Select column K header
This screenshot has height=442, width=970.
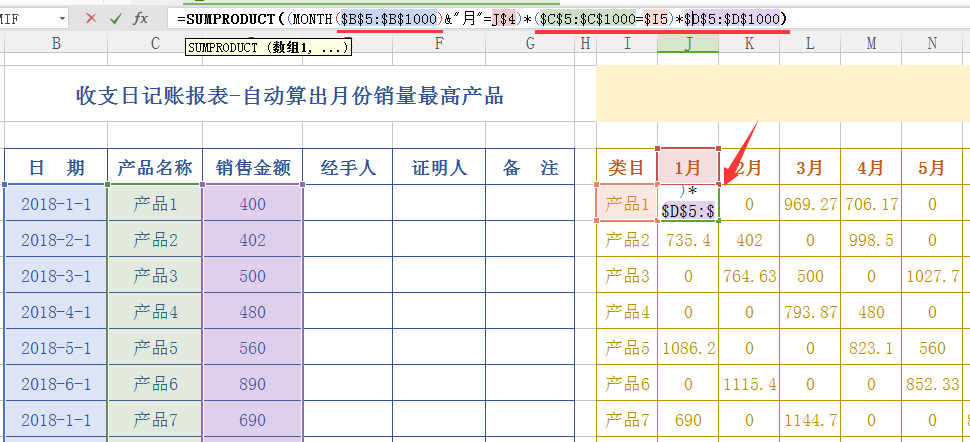click(749, 43)
